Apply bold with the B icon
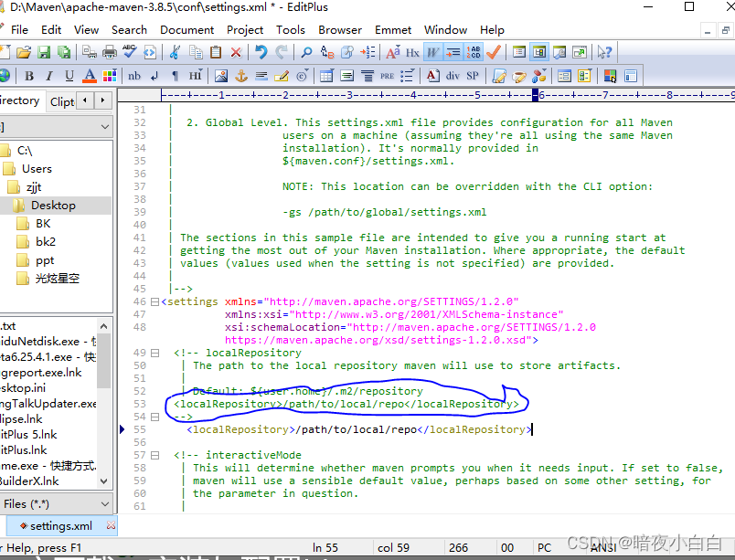 (29, 76)
